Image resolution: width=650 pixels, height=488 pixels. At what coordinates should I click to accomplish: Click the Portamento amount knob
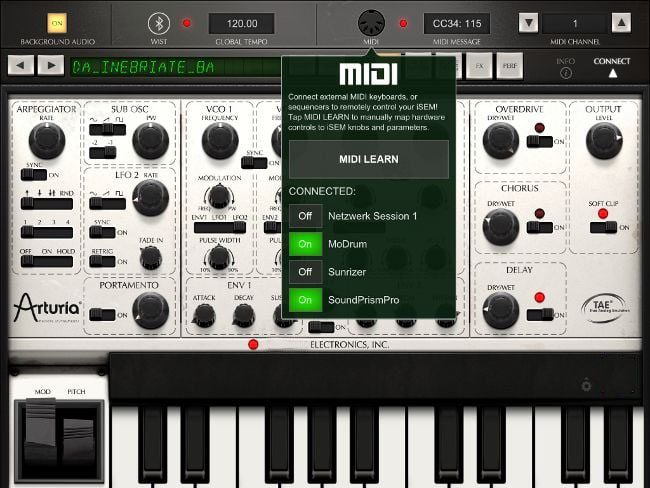click(x=150, y=311)
